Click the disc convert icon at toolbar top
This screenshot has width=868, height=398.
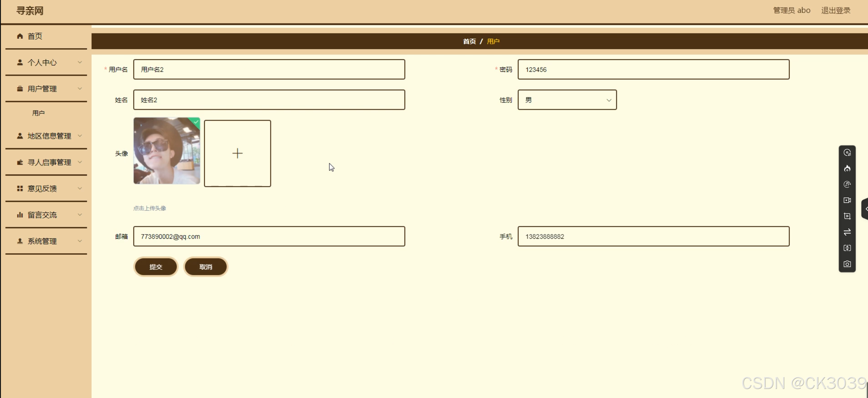[847, 153]
